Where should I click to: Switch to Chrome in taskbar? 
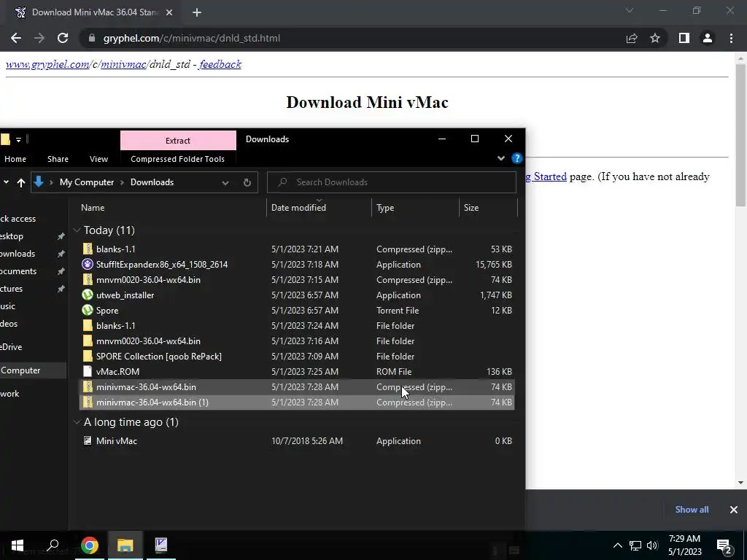tap(90, 545)
